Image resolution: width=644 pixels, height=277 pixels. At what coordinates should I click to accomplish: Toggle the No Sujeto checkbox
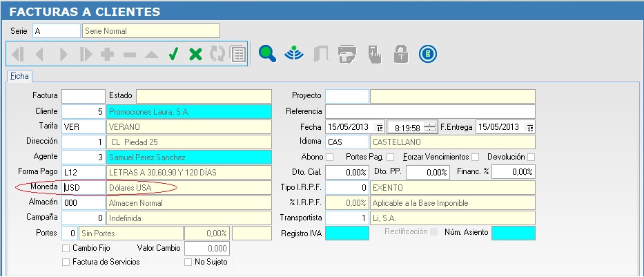[x=188, y=262]
